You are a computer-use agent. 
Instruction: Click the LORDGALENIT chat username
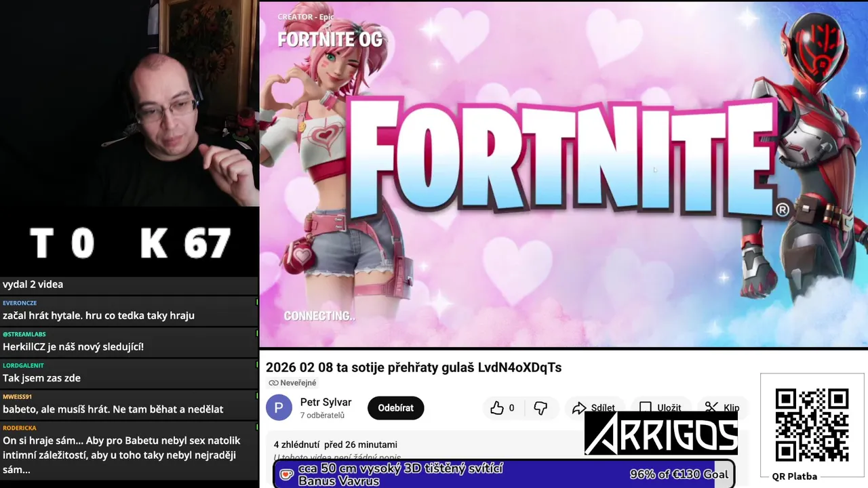coord(23,365)
